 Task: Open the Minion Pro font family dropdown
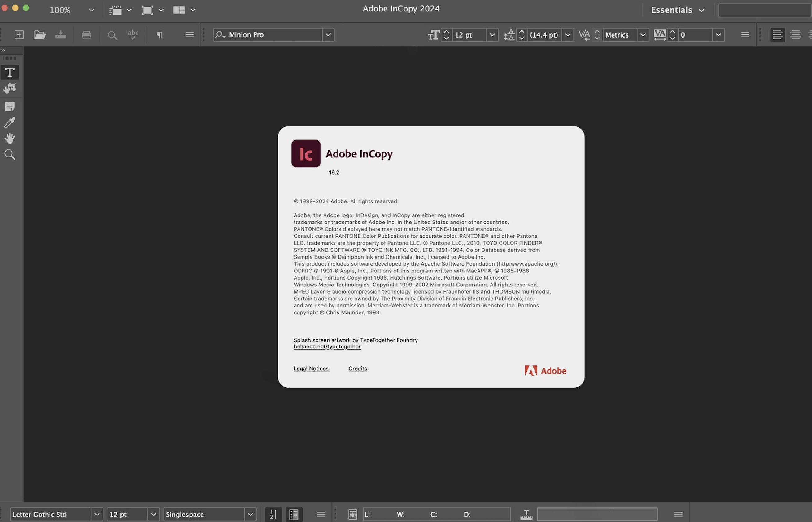pos(328,35)
